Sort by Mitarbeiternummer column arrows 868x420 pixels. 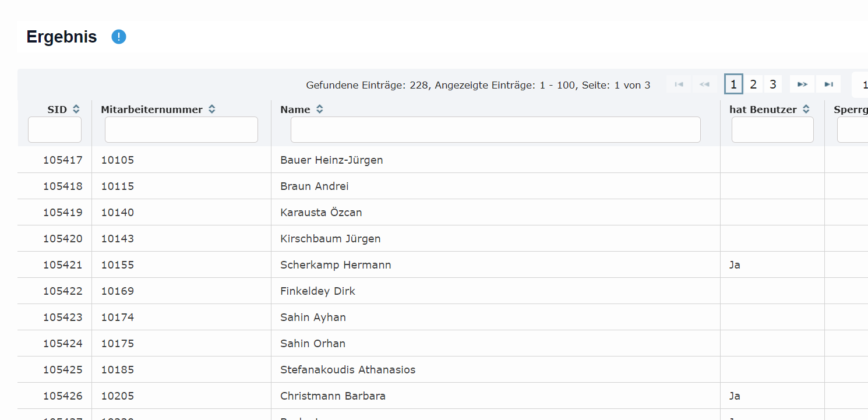(x=212, y=110)
